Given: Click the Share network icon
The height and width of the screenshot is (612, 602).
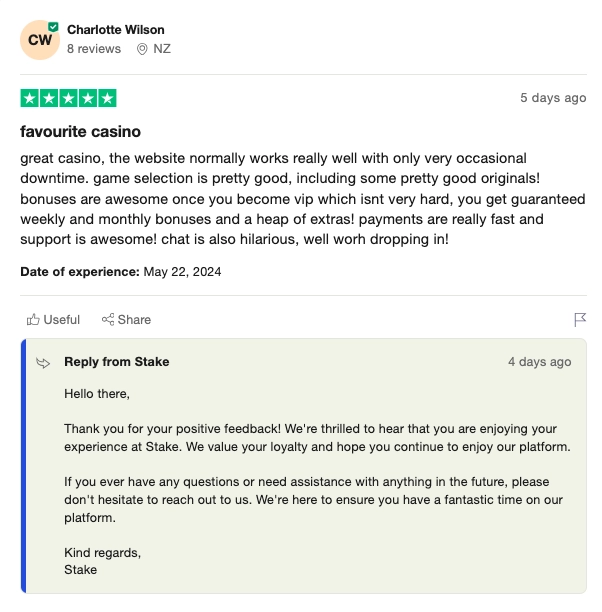Looking at the screenshot, I should click(x=108, y=319).
